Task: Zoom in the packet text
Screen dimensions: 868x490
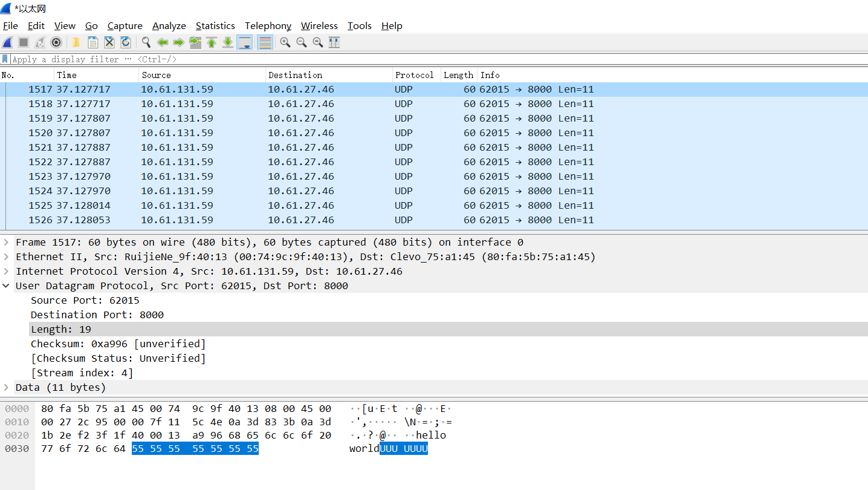Action: (x=285, y=42)
